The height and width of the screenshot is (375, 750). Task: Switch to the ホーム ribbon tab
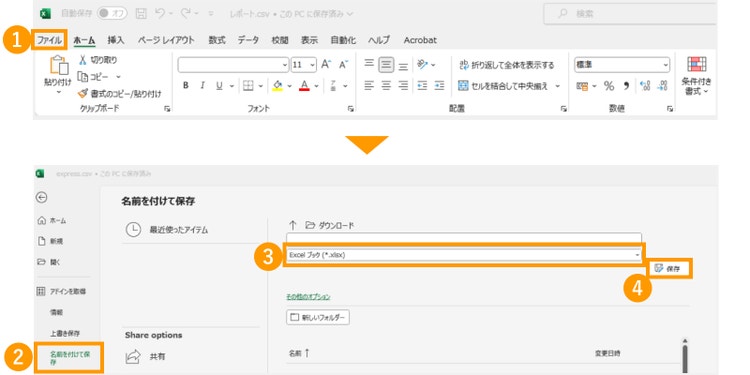click(84, 40)
